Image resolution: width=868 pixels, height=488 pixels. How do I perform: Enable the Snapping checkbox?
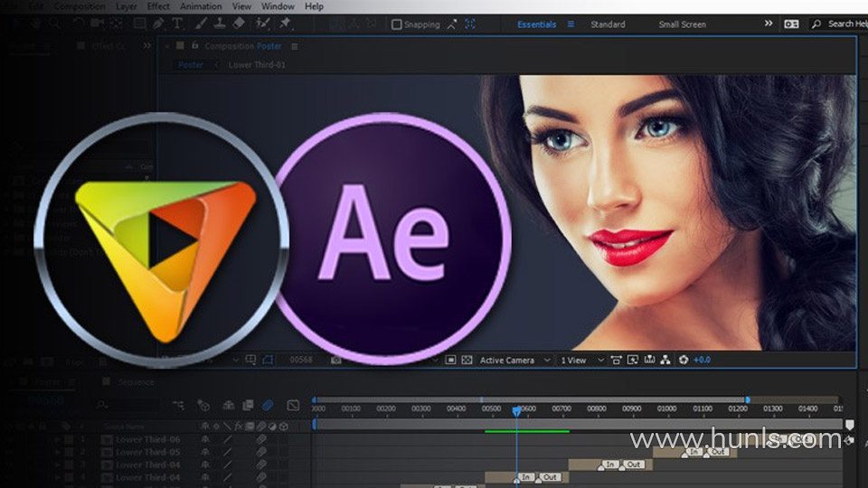(396, 24)
